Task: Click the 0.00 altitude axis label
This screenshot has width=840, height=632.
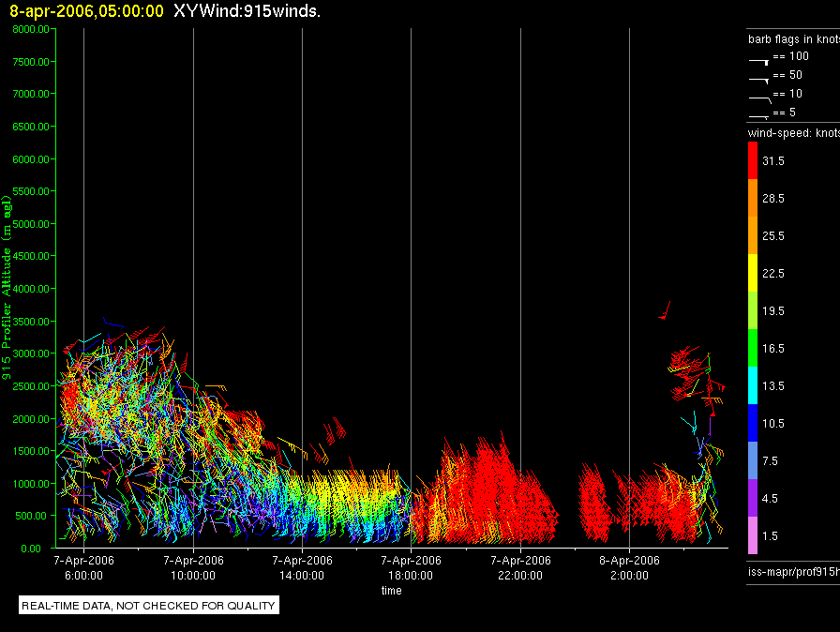Action: [x=31, y=549]
